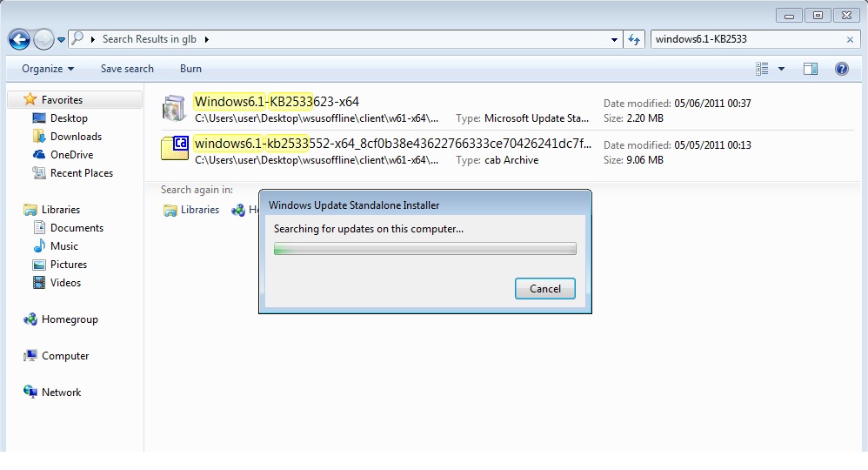The width and height of the screenshot is (868, 470).
Task: Click the Back navigation arrow button
Action: 19,39
